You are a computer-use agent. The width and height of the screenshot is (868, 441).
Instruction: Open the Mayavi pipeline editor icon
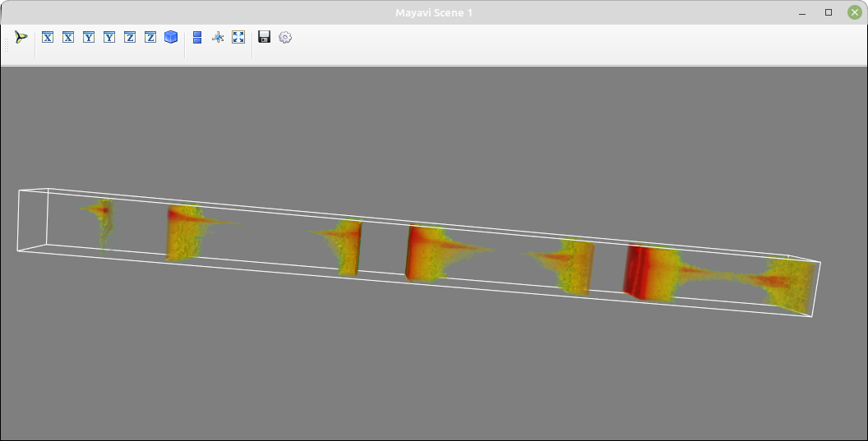[21, 37]
